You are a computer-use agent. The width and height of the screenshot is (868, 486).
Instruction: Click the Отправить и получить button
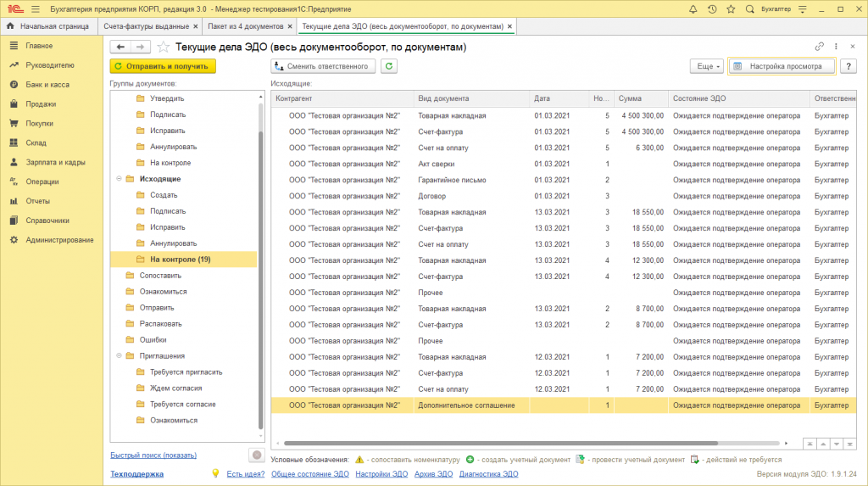[163, 65]
